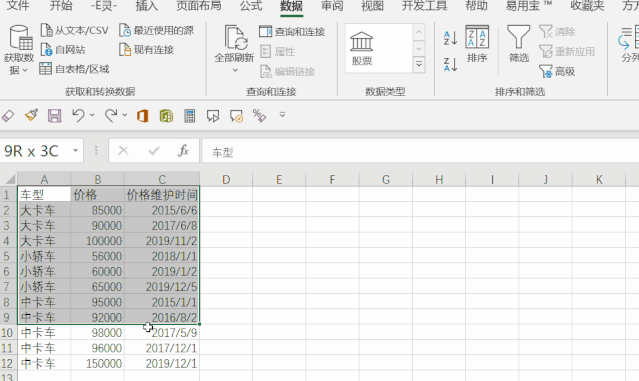This screenshot has height=381, width=639.
Task: Click the Format Painter brush icon
Action: [x=31, y=116]
